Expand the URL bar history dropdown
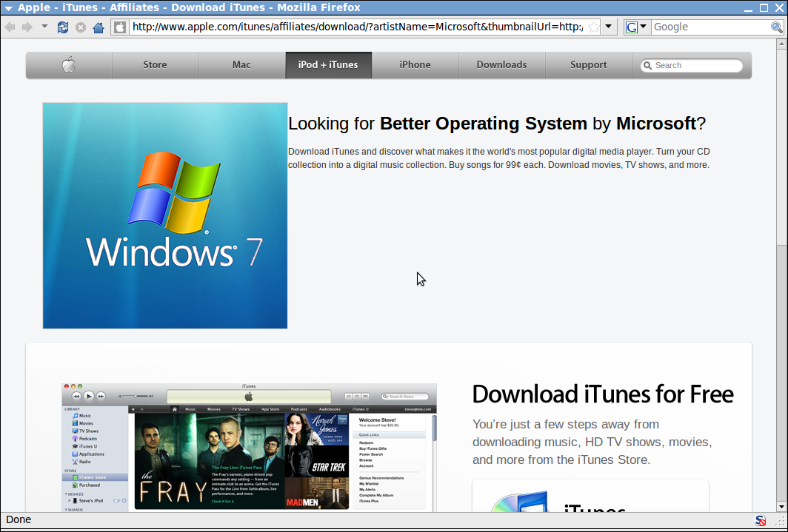This screenshot has height=532, width=788. coord(609,27)
